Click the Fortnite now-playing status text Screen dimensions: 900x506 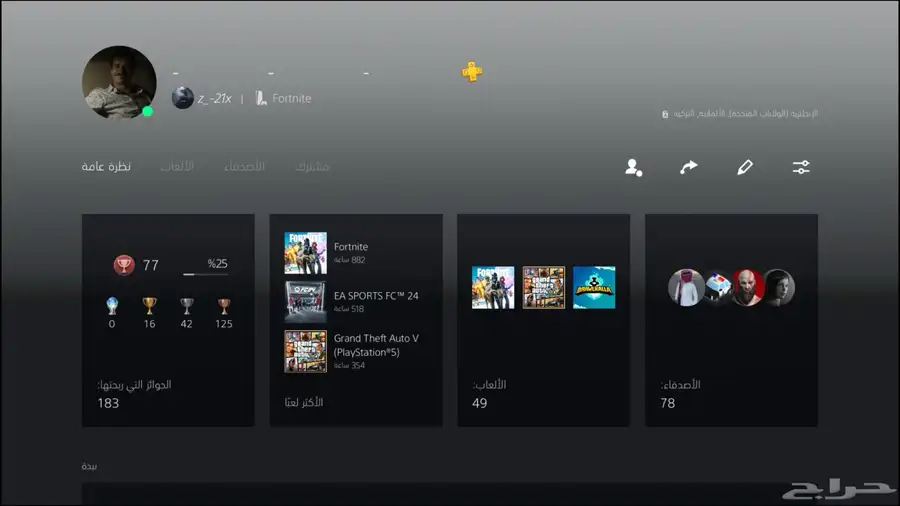click(292, 98)
